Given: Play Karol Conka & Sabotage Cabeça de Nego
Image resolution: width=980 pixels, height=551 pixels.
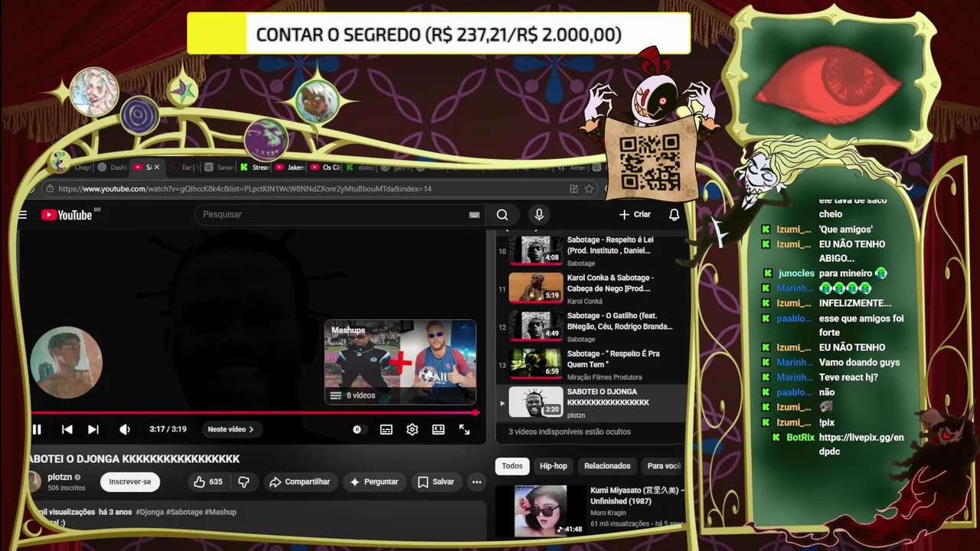Looking at the screenshot, I should [591, 289].
